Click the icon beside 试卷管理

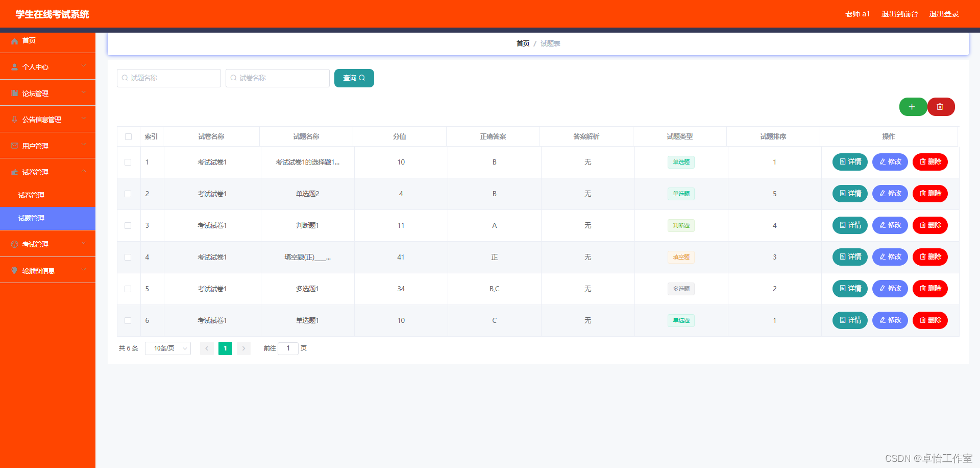coord(14,172)
